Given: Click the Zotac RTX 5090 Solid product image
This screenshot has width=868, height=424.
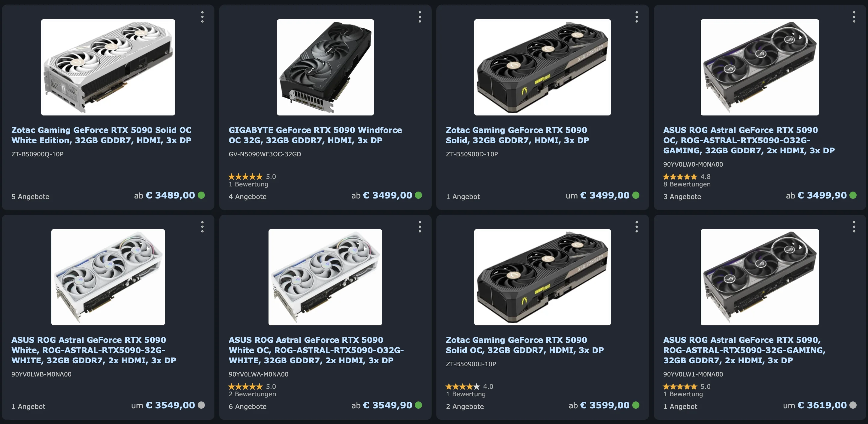Looking at the screenshot, I should pos(542,67).
